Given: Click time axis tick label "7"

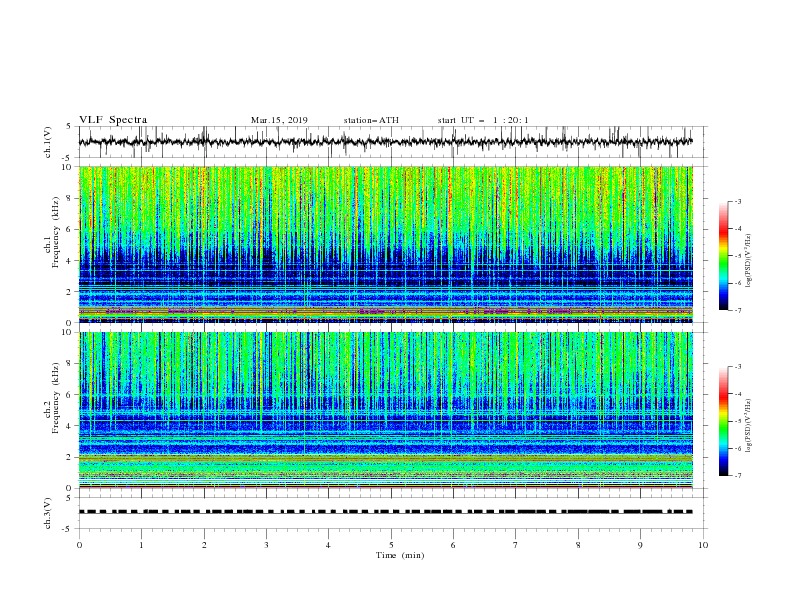Looking at the screenshot, I should pos(516,545).
